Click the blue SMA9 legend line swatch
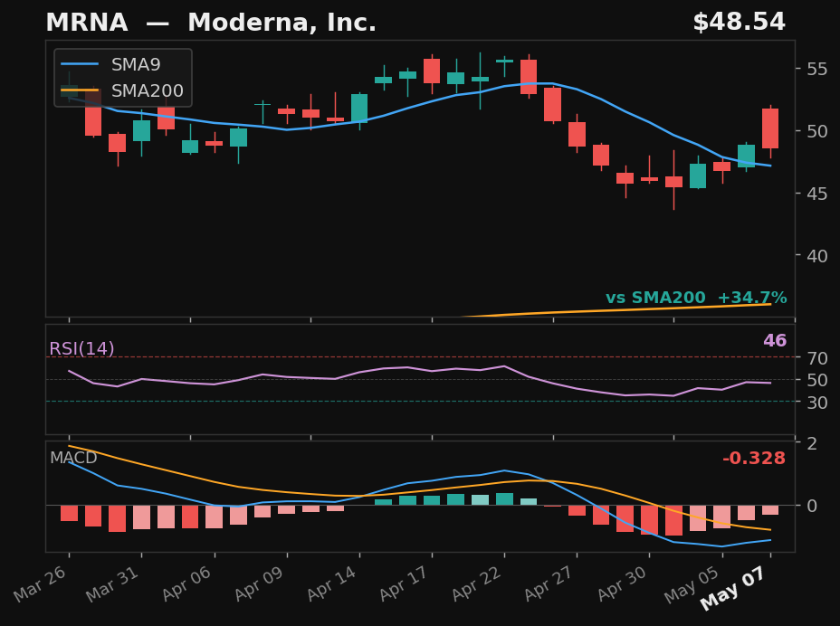The width and height of the screenshot is (840, 626). click(80, 65)
